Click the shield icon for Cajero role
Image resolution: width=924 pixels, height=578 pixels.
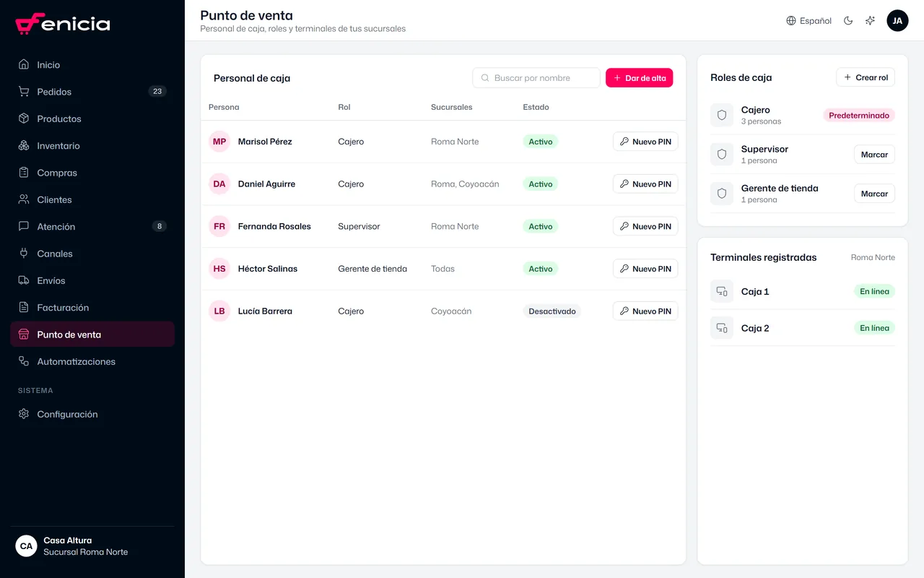[722, 115]
